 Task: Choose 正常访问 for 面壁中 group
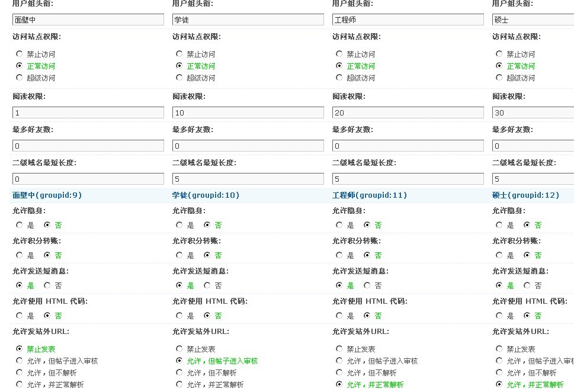19,66
